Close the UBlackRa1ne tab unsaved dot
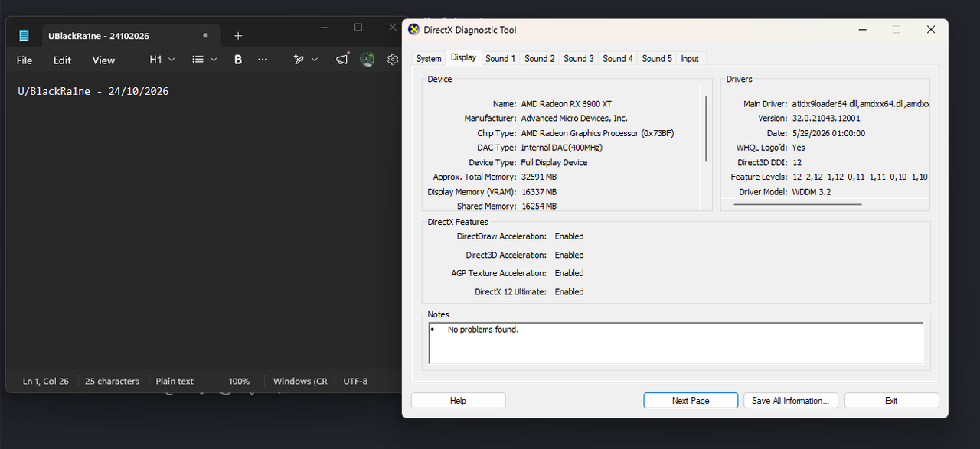Viewport: 980px width, 449px height. tap(205, 36)
